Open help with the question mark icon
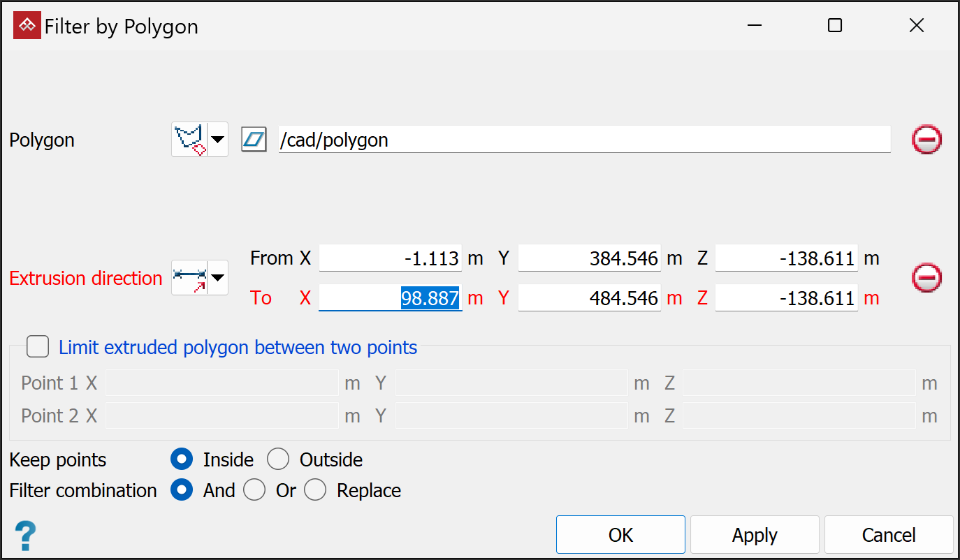 (25, 536)
